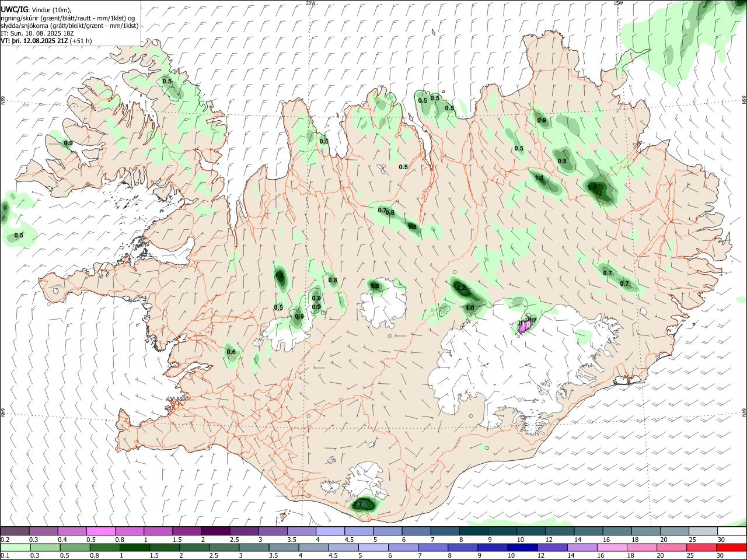
Task: Click the 0.9 value in the Westfjords
Action: pyautogui.click(x=68, y=143)
